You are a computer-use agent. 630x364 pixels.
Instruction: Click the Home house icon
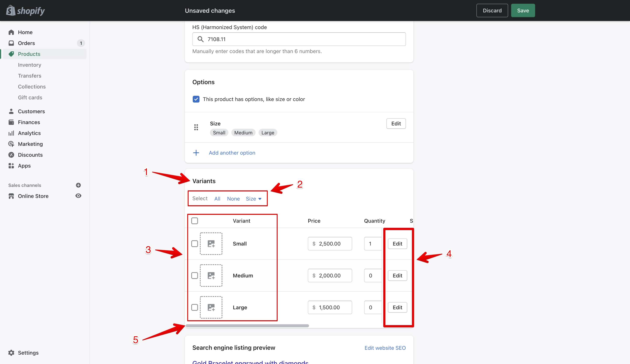[11, 32]
